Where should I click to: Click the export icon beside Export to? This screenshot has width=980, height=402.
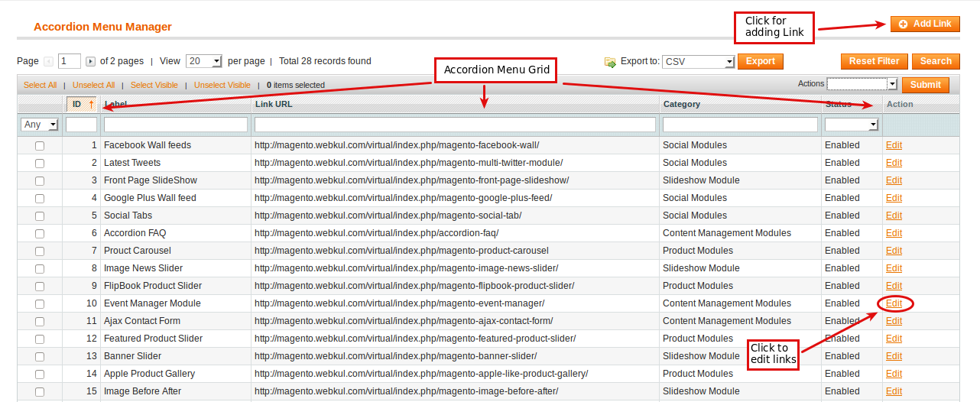[610, 62]
